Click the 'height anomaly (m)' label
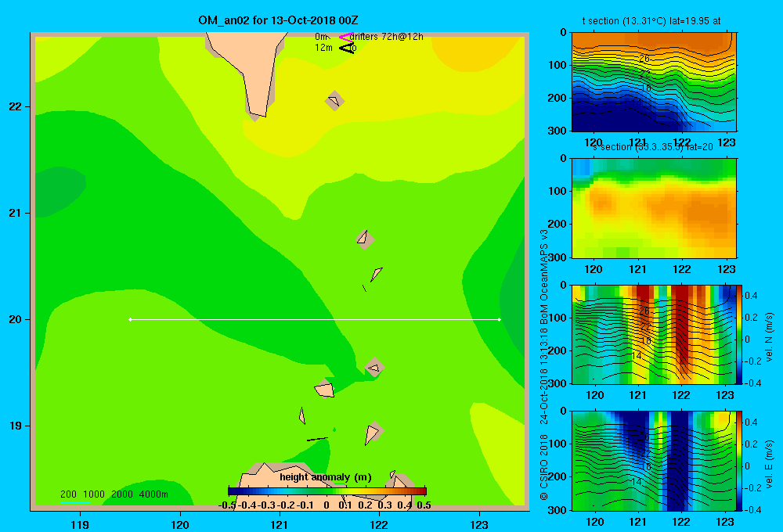 326,477
